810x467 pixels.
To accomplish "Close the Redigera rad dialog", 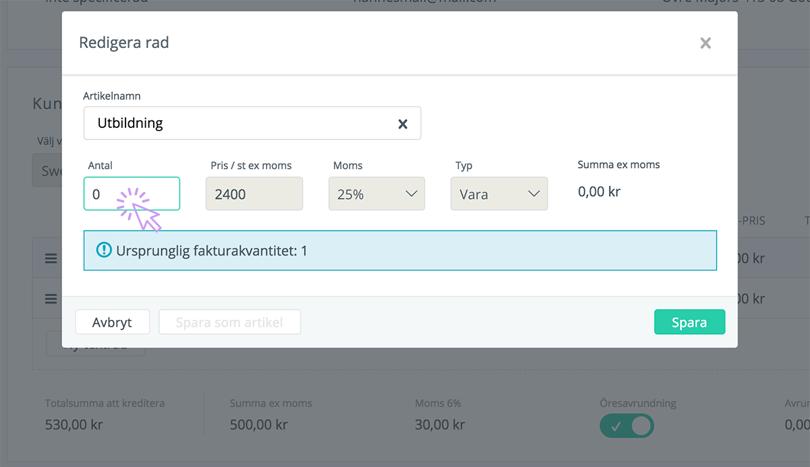I will 705,43.
